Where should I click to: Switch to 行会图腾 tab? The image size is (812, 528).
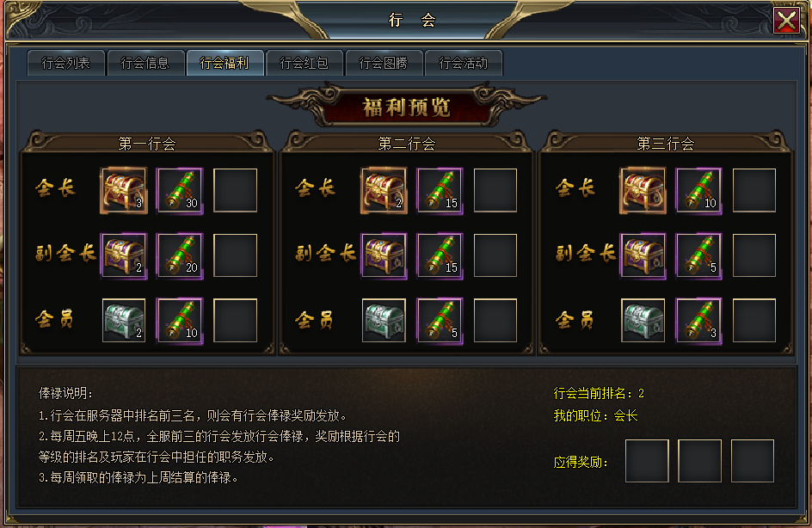[384, 63]
